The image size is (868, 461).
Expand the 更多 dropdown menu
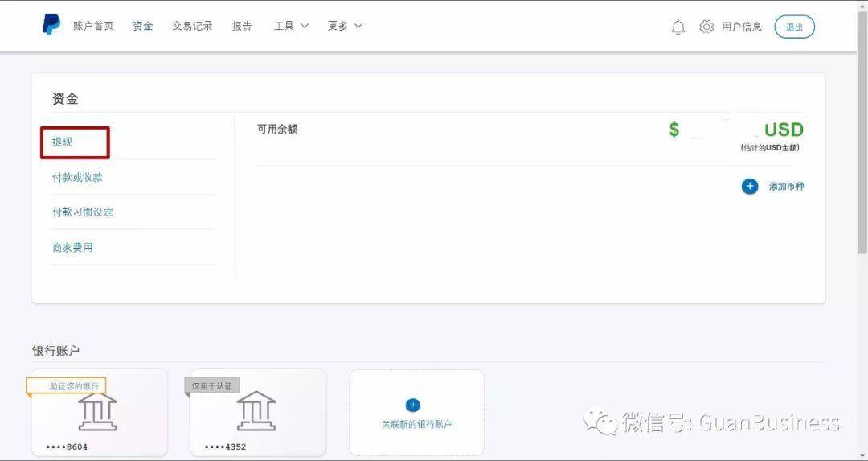pyautogui.click(x=344, y=26)
